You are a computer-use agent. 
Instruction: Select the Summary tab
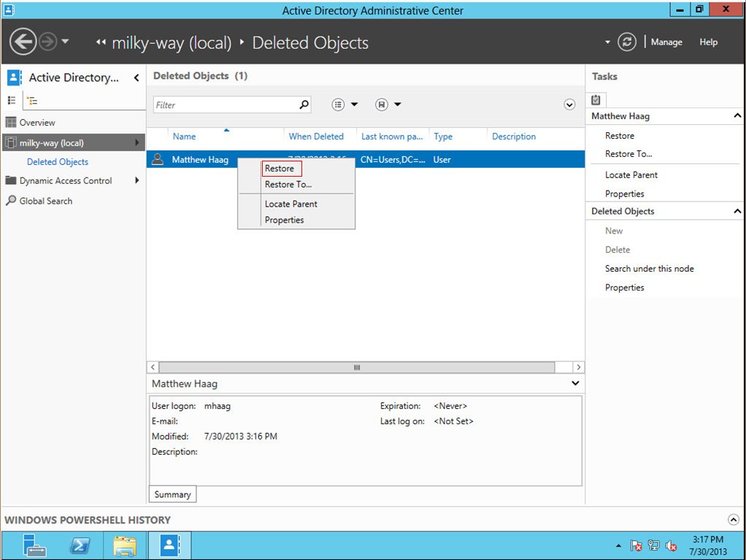[x=173, y=494]
